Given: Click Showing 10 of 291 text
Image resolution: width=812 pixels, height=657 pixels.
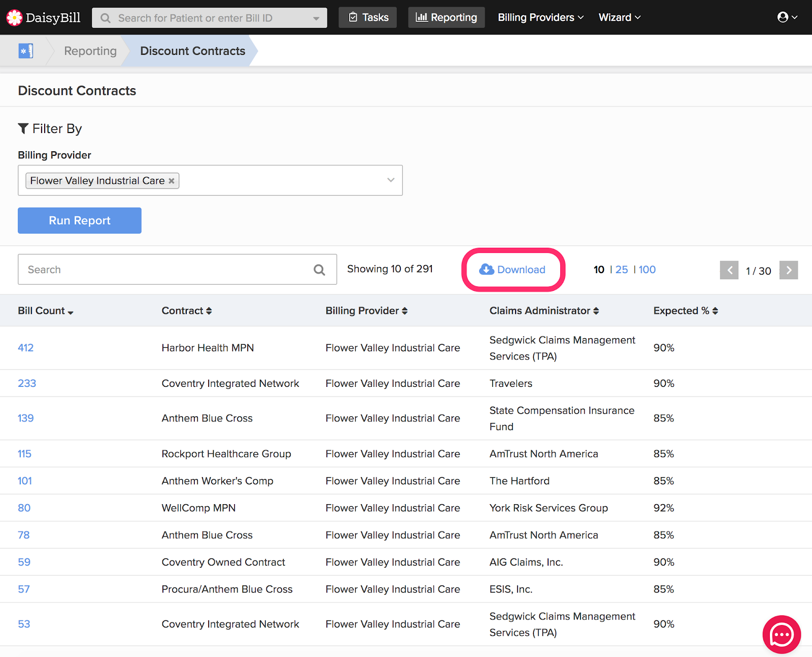Looking at the screenshot, I should [x=390, y=269].
